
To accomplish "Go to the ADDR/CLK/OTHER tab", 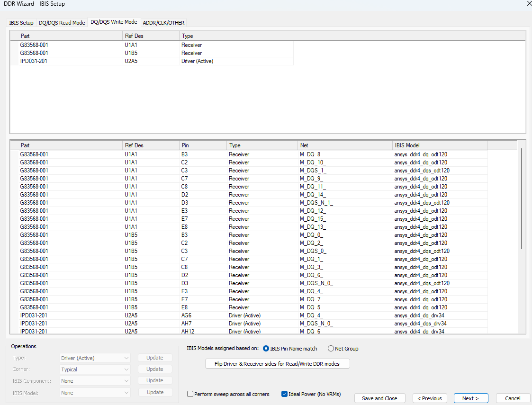I will [163, 23].
